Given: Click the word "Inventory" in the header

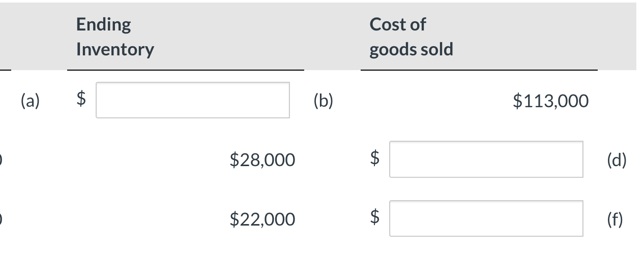Looking at the screenshot, I should (x=115, y=49).
